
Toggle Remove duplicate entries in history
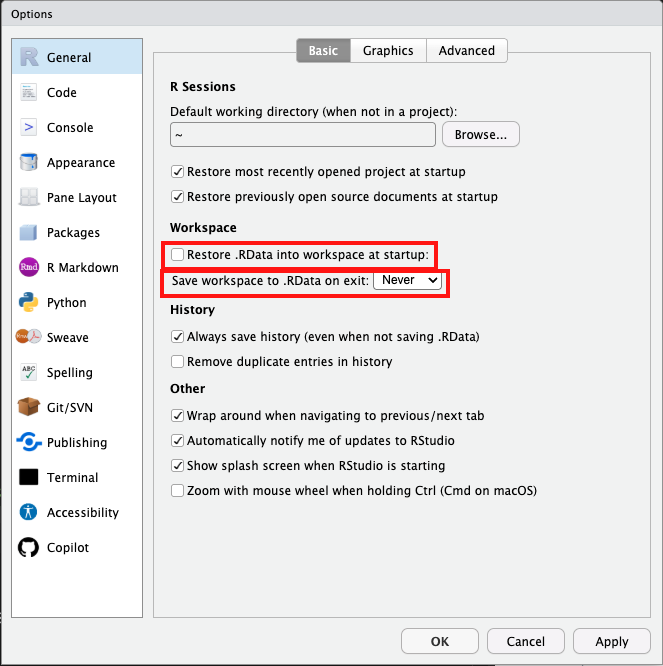[178, 362]
